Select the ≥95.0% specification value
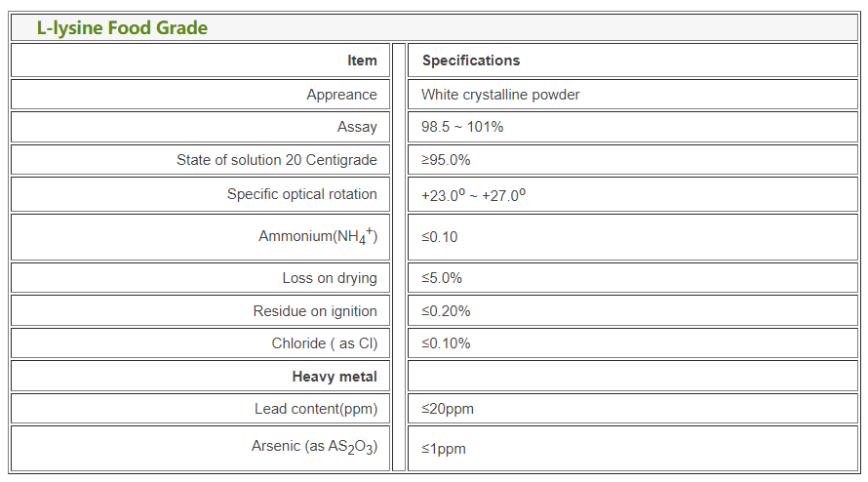Image resolution: width=868 pixels, height=482 pixels. coord(446,160)
